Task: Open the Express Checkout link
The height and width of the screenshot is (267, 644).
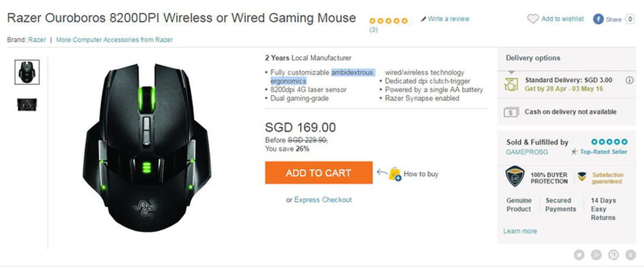Action: 323,200
